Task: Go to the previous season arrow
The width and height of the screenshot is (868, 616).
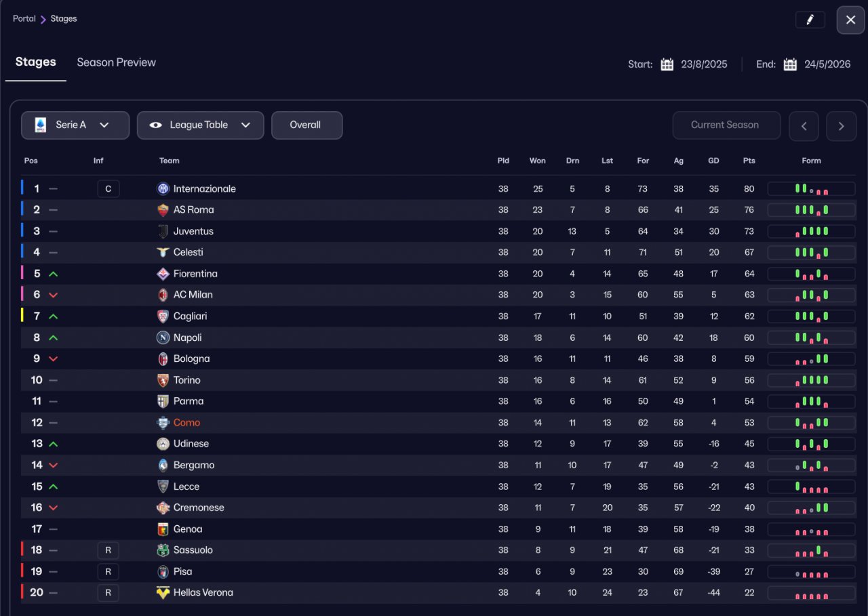Action: [804, 126]
